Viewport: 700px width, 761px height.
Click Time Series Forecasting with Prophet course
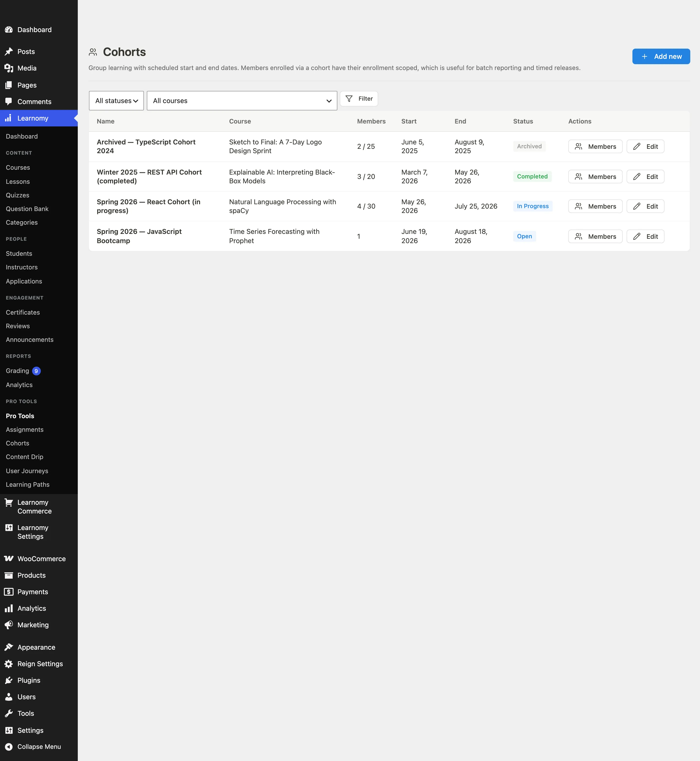tap(274, 236)
